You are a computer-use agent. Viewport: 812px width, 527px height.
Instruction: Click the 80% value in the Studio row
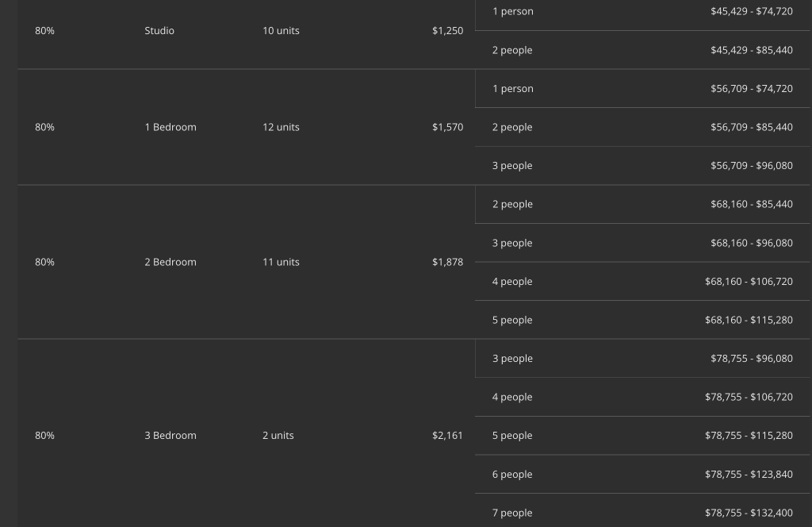[x=44, y=31]
